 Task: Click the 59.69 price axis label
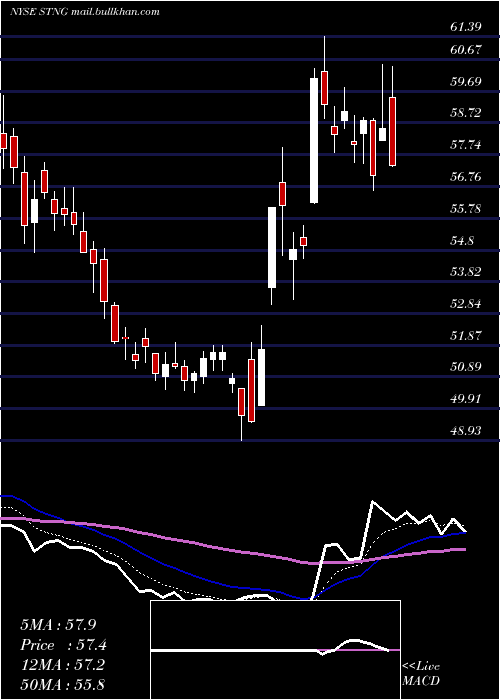466,82
